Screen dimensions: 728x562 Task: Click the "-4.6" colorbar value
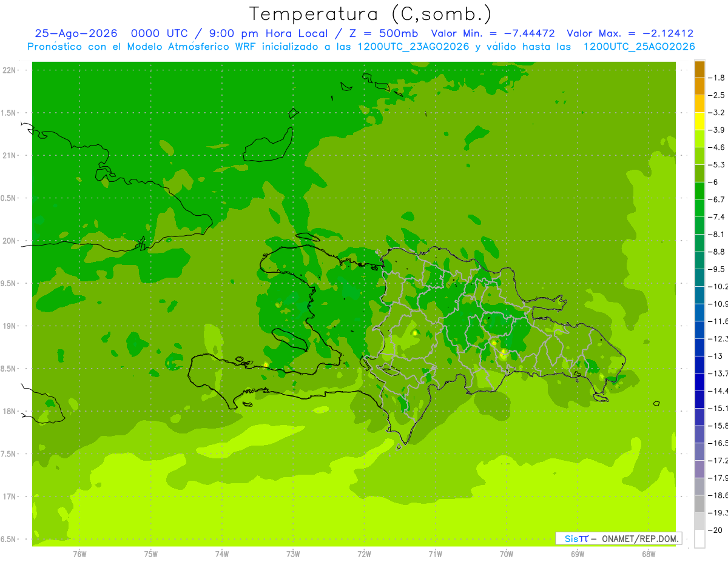coord(716,147)
